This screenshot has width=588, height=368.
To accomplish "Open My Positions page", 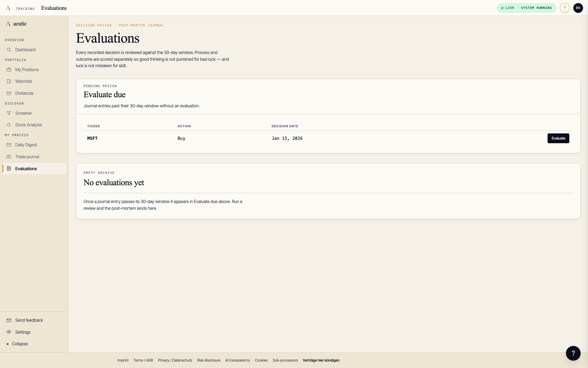I will (x=34, y=70).
